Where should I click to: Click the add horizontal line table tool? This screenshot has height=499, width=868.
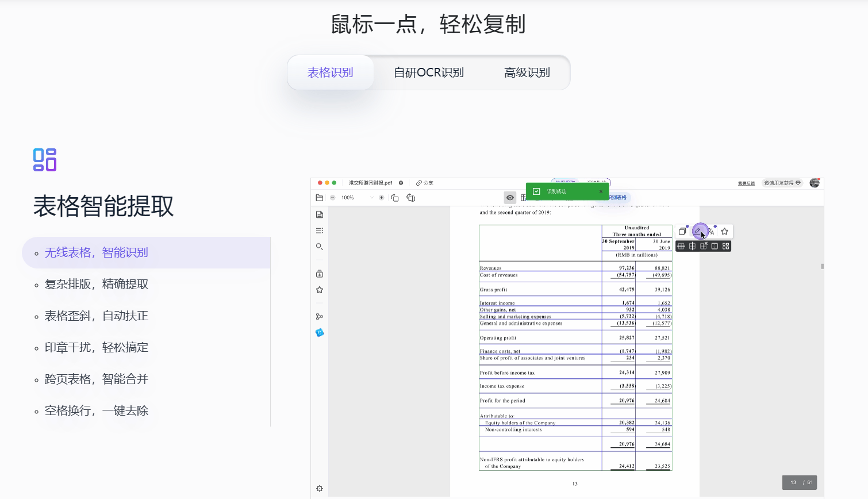(681, 246)
